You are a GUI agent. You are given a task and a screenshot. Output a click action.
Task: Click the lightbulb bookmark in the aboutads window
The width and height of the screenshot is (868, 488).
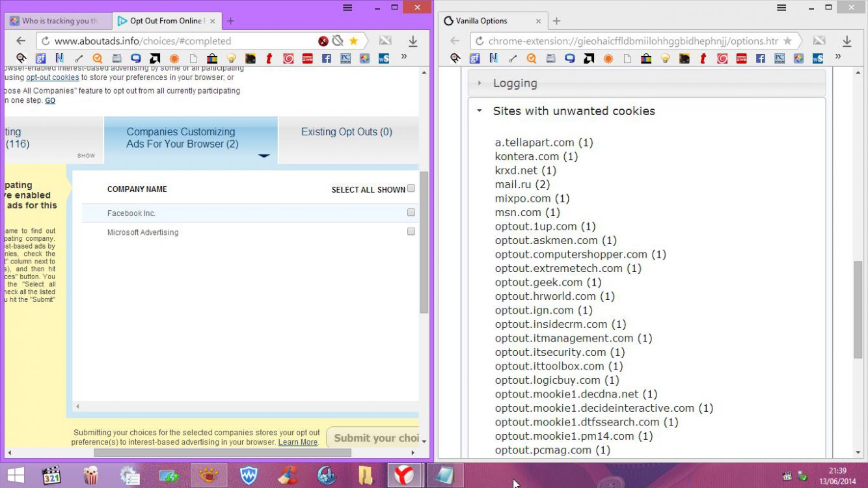pyautogui.click(x=231, y=59)
